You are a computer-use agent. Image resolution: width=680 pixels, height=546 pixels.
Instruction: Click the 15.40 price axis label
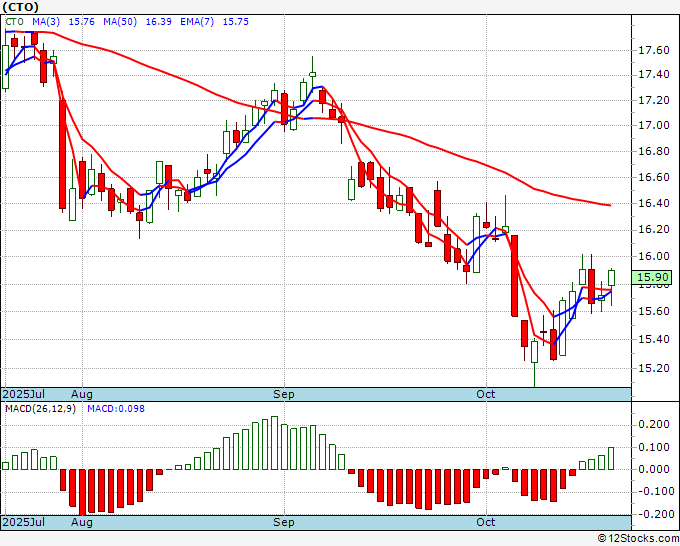[x=654, y=339]
